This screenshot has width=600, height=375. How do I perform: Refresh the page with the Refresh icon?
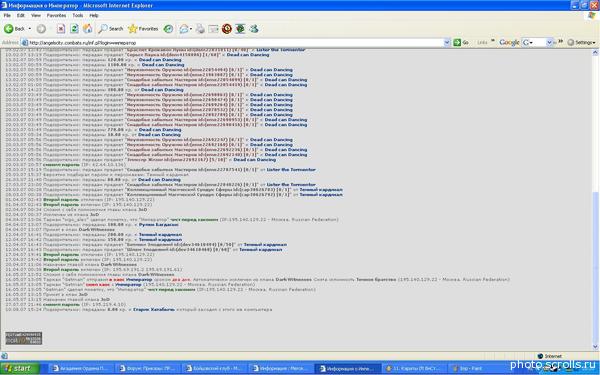[74, 29]
